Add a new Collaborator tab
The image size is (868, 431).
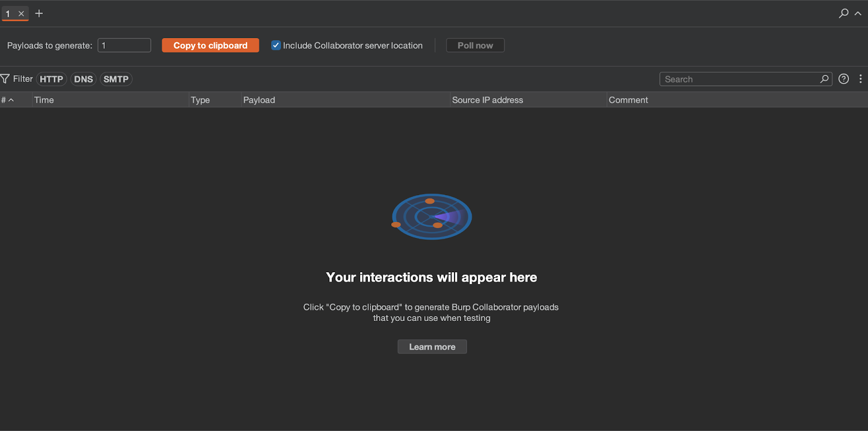[39, 14]
